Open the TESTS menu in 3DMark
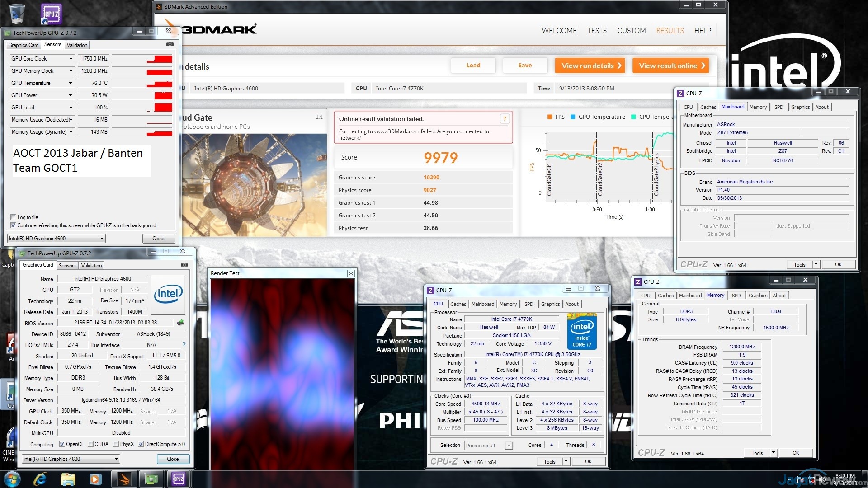Screen dimensions: 868x488 pos(597,31)
